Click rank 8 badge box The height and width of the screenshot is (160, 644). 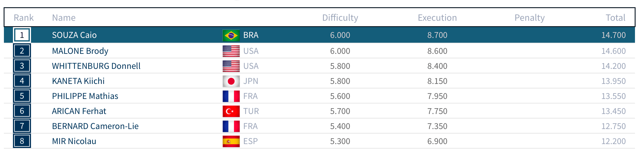click(22, 141)
